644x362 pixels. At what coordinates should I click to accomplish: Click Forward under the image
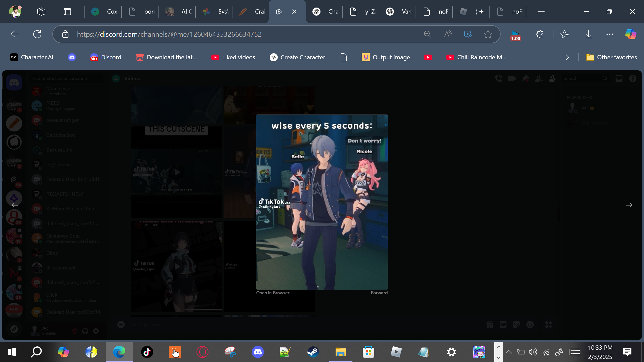379,293
